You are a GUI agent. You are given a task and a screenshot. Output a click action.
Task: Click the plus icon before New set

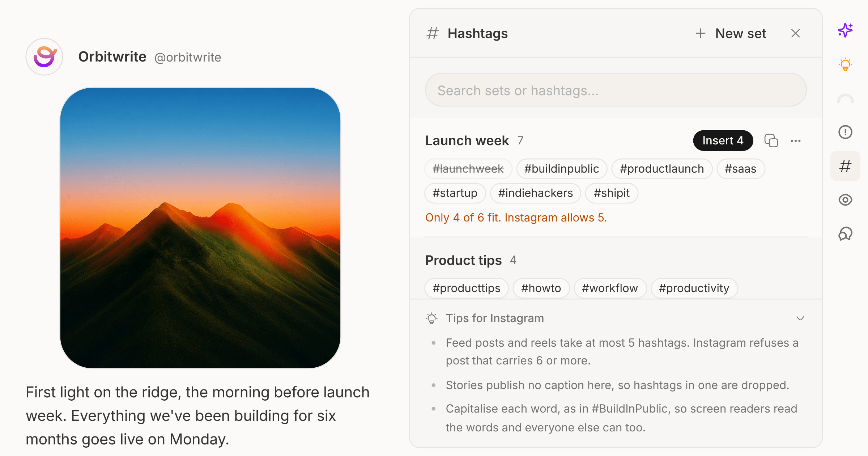[701, 33]
